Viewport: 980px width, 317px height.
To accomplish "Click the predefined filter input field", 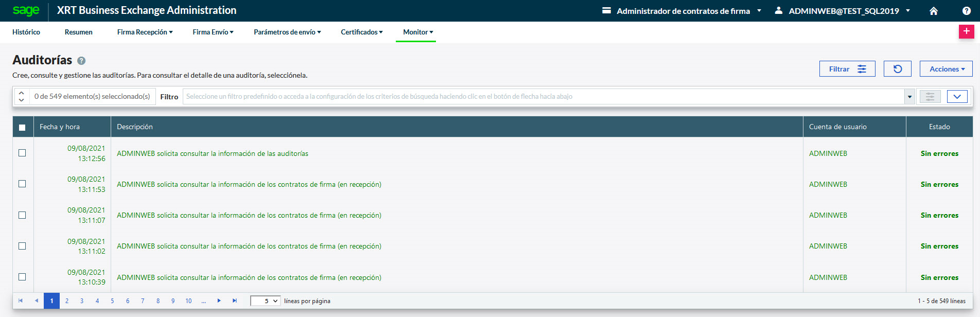I will 543,96.
